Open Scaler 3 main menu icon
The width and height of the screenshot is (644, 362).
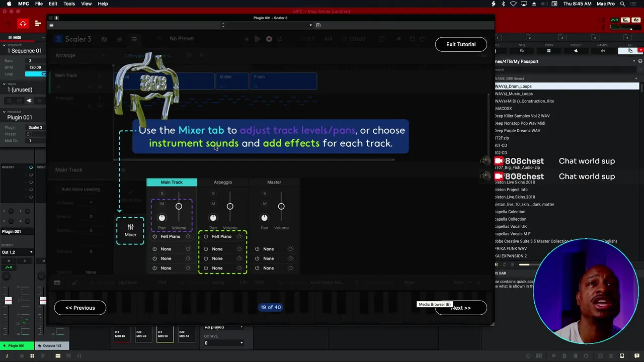click(134, 39)
